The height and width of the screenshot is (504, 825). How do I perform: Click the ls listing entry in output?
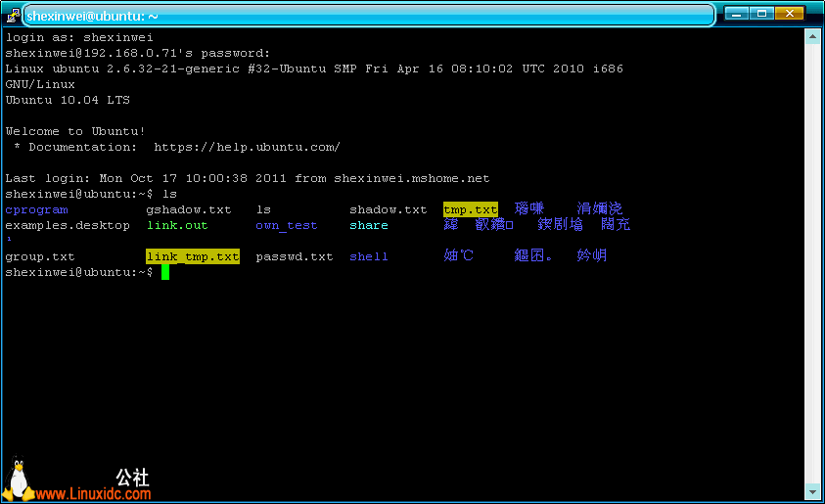tap(263, 209)
